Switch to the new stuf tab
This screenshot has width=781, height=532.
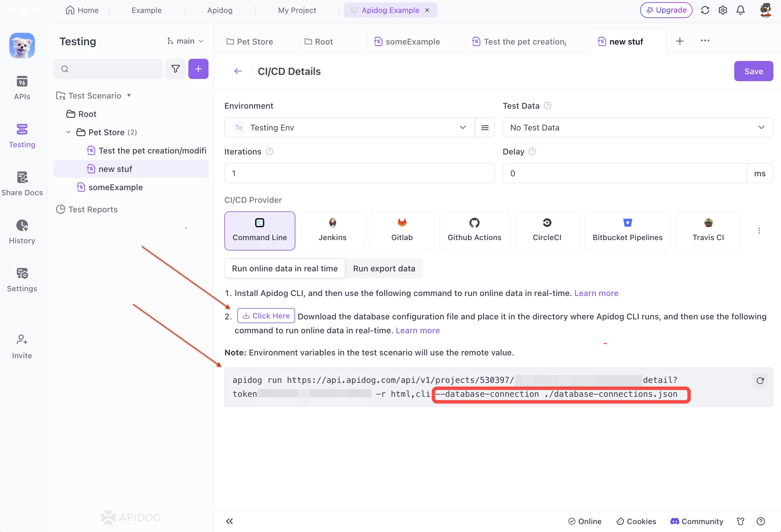point(621,42)
